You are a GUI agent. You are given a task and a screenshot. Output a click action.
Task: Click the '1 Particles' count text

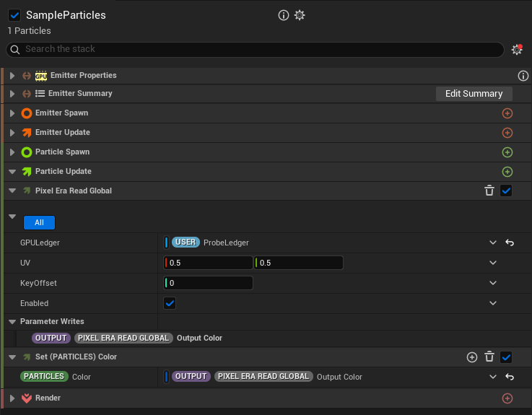click(x=29, y=31)
